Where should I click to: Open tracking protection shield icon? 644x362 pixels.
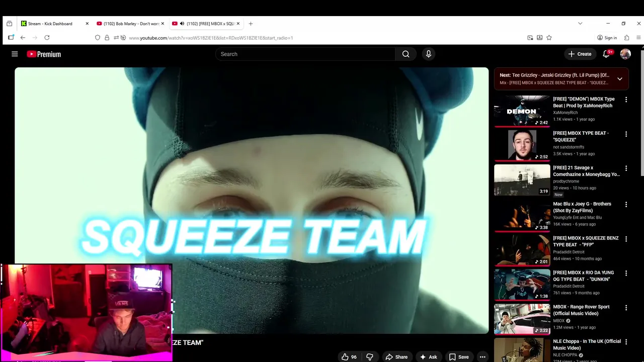click(98, 38)
